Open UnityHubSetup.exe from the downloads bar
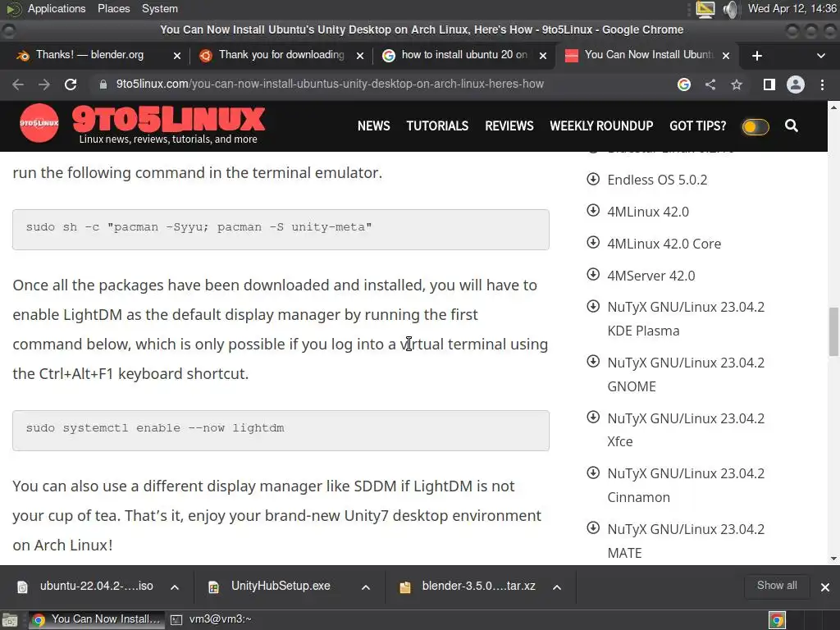Image resolution: width=840 pixels, height=630 pixels. tap(281, 586)
